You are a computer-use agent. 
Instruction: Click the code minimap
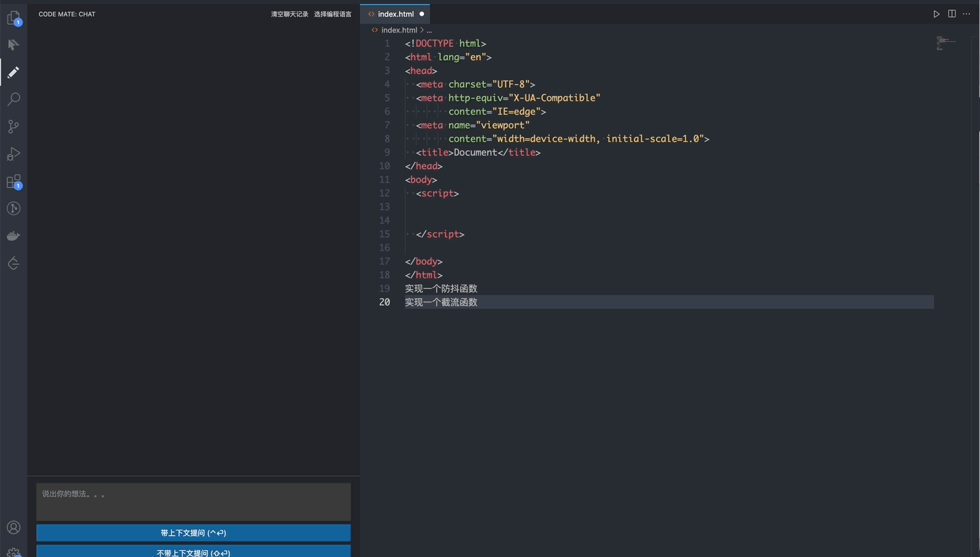pyautogui.click(x=946, y=44)
